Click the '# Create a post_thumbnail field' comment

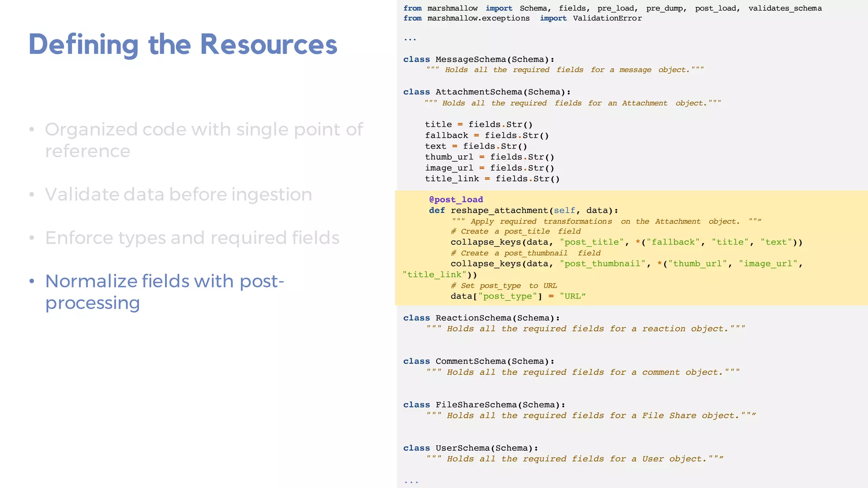(526, 253)
